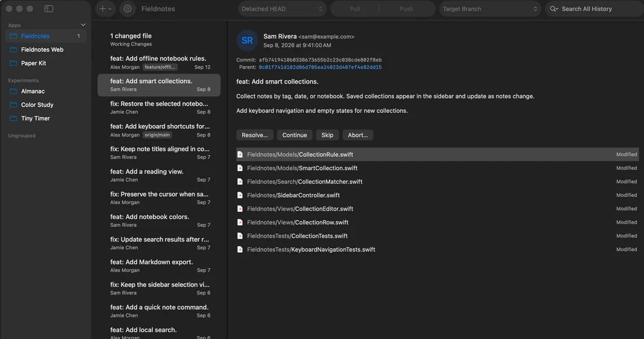Click the CollectionTests.swift file icon
Viewport: 644px width, 339px height.
coord(240,236)
